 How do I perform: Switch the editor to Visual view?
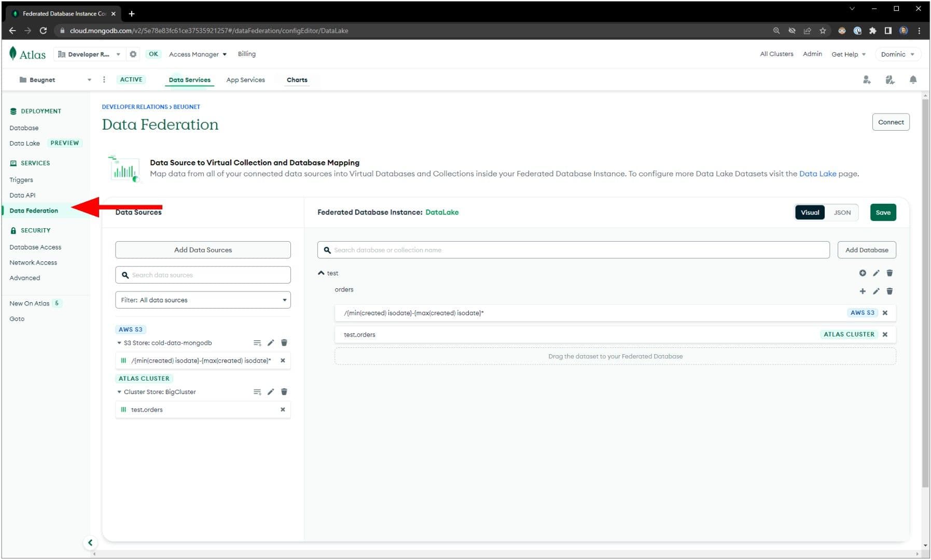[x=809, y=213]
